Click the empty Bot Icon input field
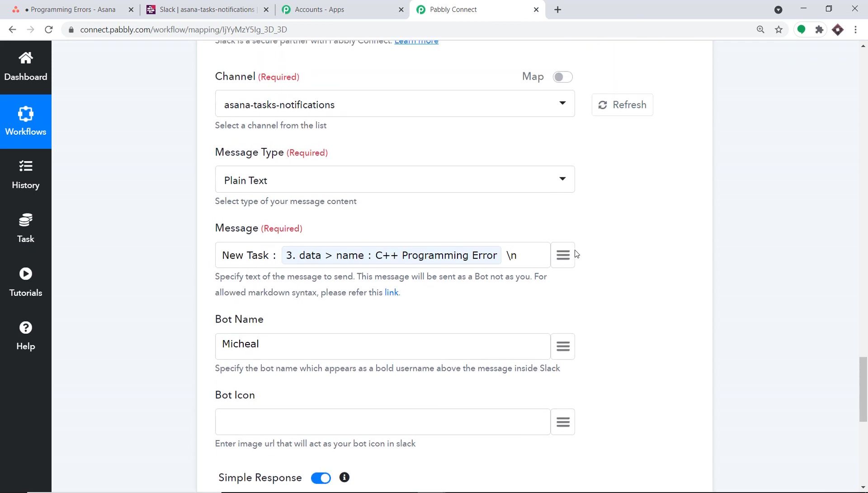The height and width of the screenshot is (493, 868). point(382,422)
